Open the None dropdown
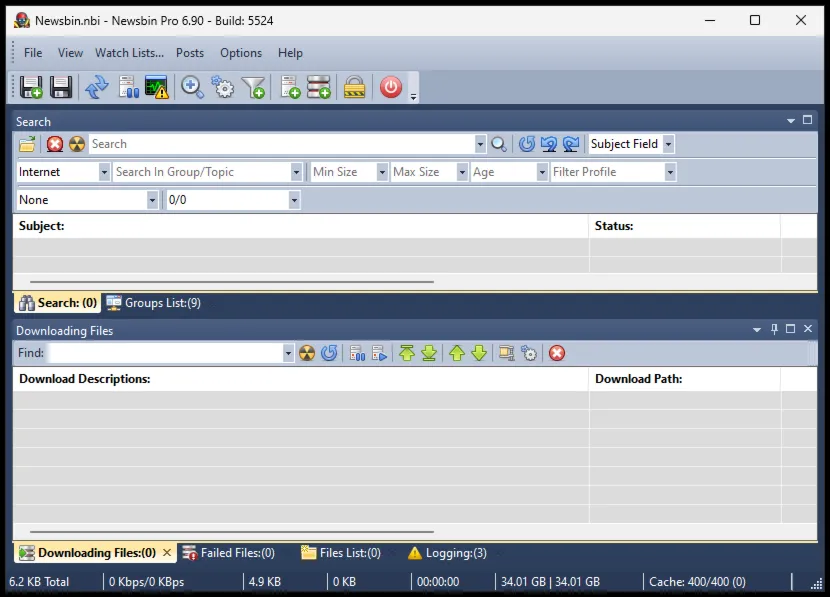Viewport: 830px width, 597px height. pyautogui.click(x=152, y=200)
